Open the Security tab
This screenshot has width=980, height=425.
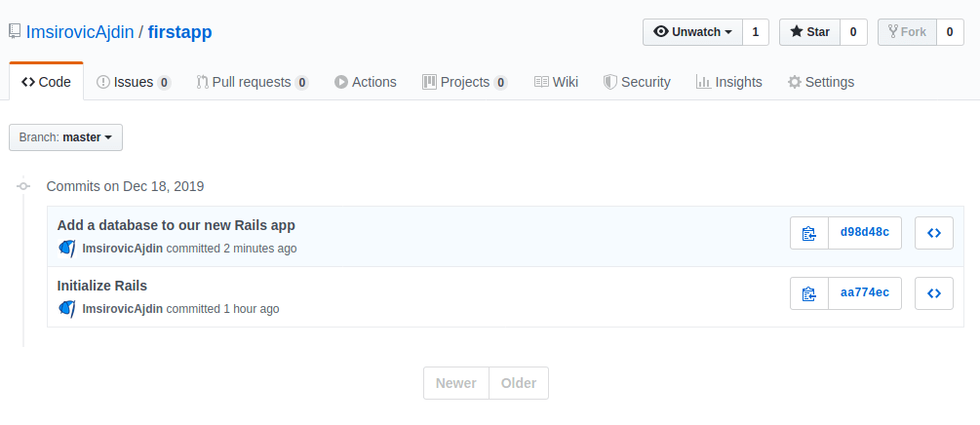[637, 82]
